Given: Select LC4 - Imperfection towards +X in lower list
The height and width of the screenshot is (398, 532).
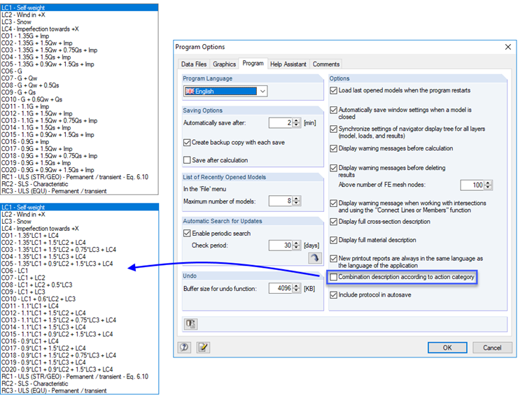Looking at the screenshot, I should point(79,229).
